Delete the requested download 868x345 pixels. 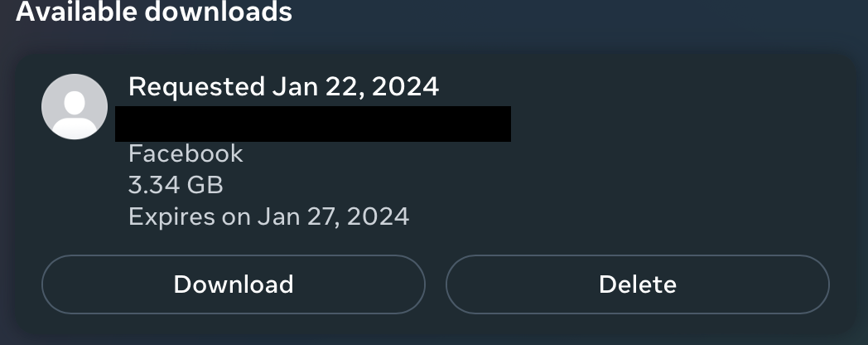point(637,284)
